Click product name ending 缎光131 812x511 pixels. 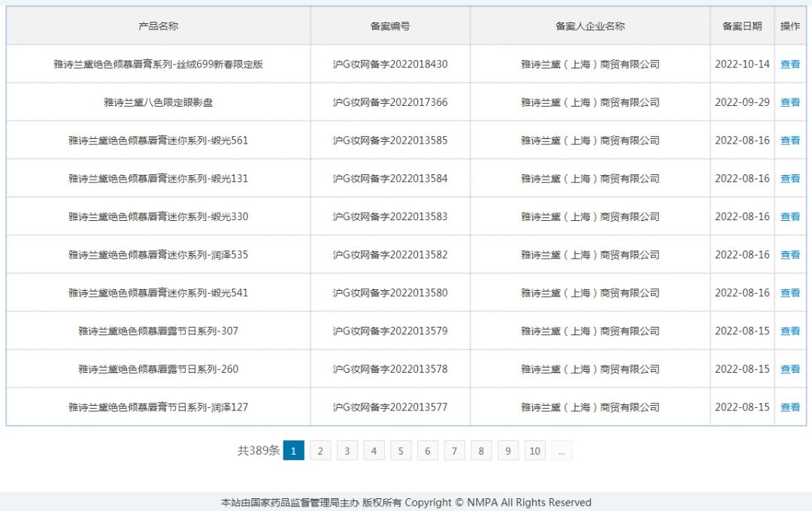[x=159, y=179]
